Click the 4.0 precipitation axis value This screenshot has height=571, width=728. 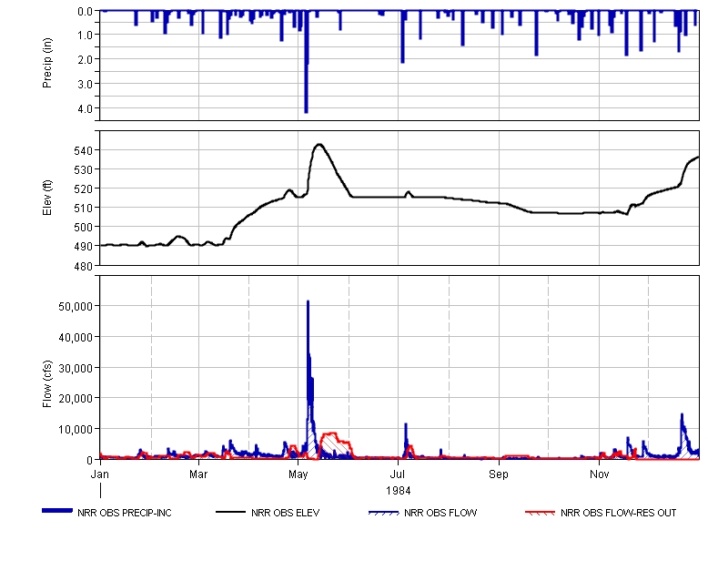click(x=85, y=108)
